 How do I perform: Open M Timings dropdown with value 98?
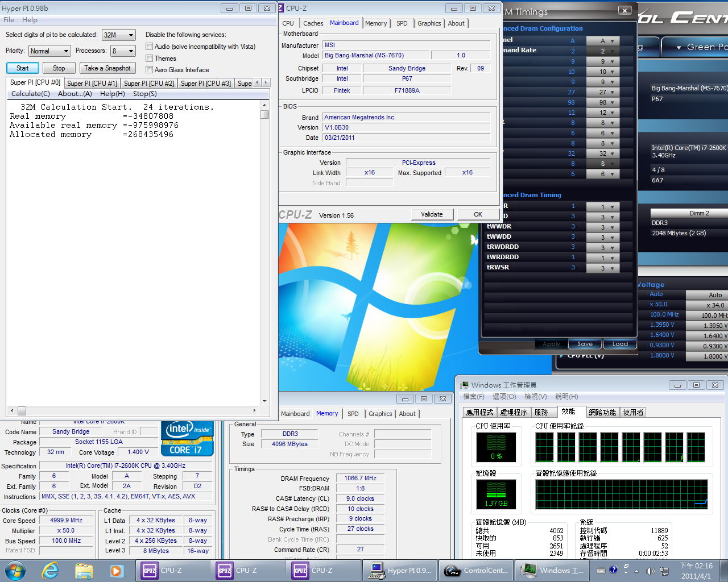coord(602,102)
